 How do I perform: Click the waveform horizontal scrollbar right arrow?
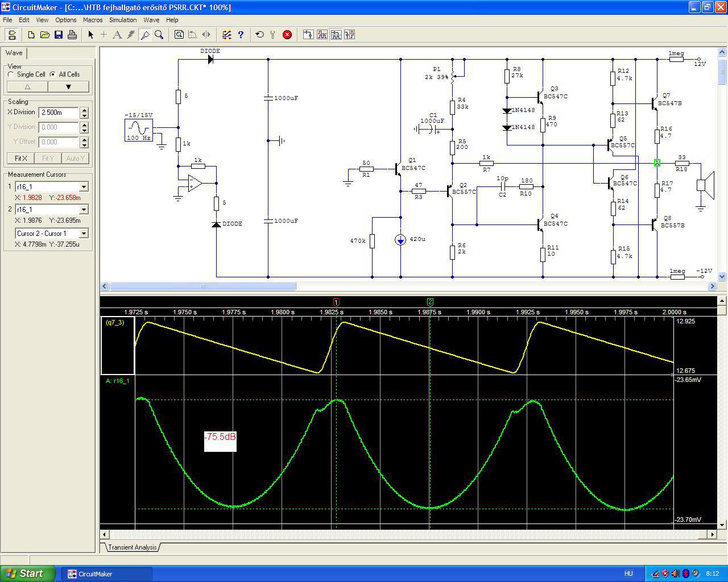click(712, 534)
